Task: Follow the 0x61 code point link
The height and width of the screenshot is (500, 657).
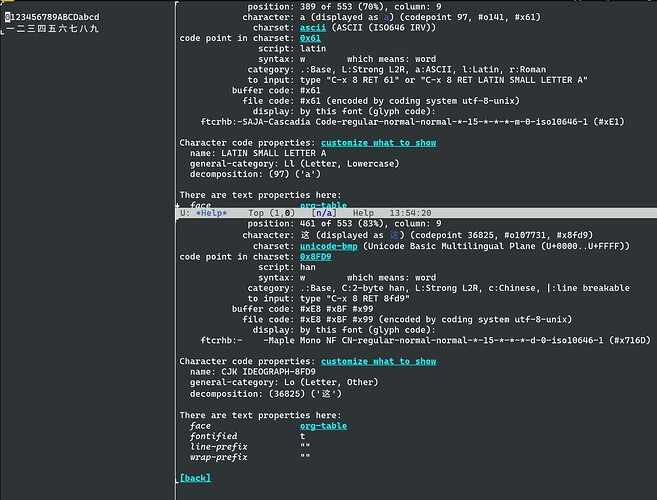Action: click(x=310, y=38)
